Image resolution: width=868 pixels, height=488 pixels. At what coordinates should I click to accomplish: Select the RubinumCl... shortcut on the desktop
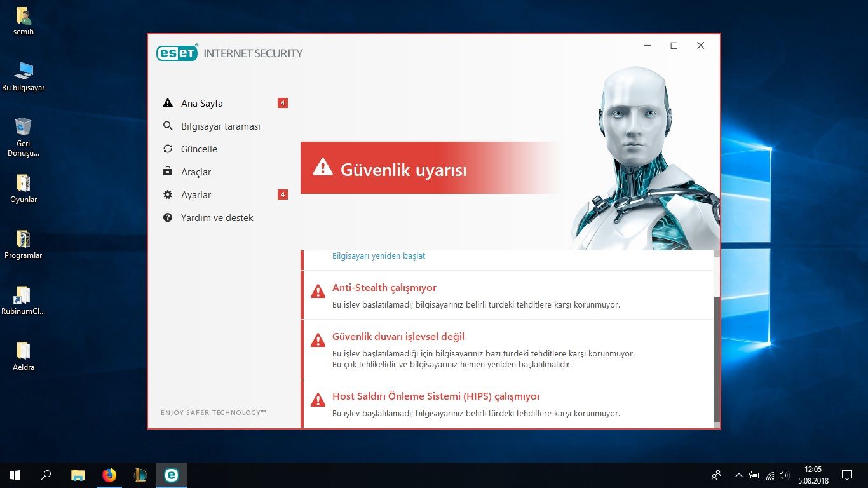[24, 301]
